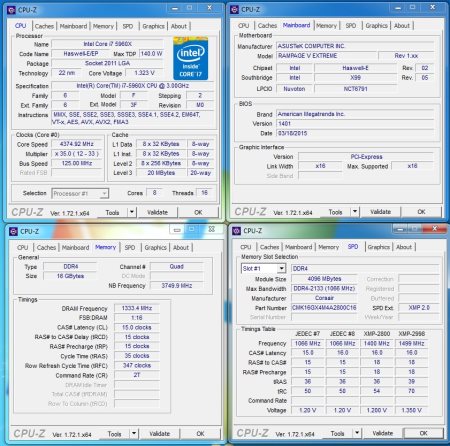Click the Code Name value Haswell-E/EP
The width and height of the screenshot is (450, 446).
(x=81, y=53)
